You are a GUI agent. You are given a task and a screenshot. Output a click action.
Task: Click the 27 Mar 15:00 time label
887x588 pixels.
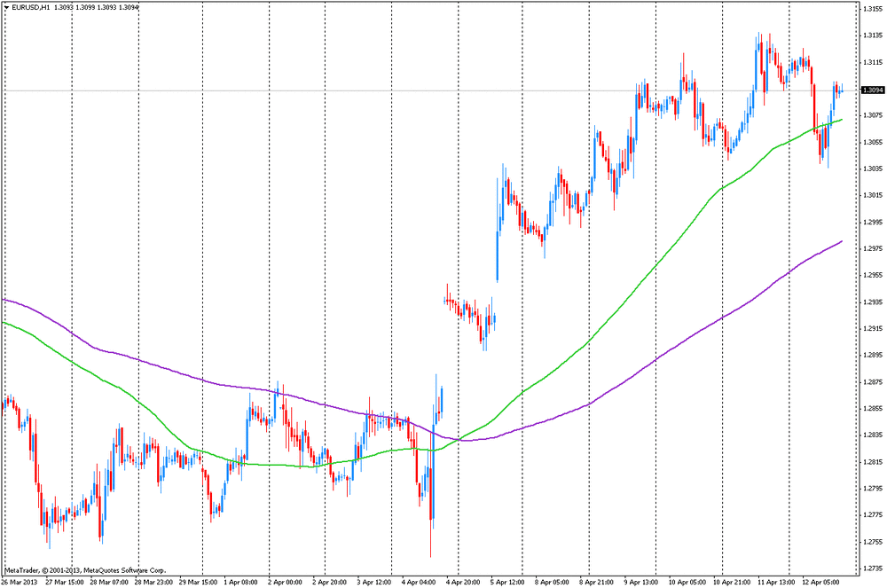[x=65, y=582]
